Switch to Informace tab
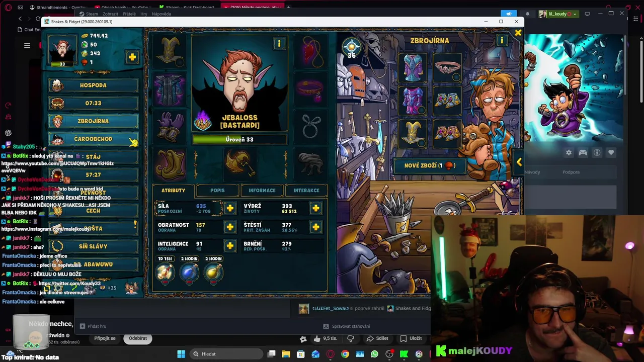 262,191
